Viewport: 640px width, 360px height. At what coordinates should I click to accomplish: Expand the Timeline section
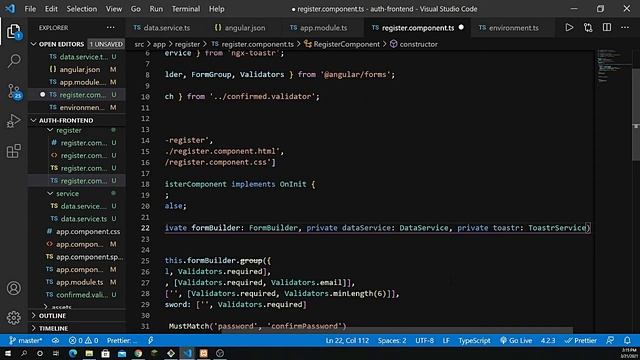point(53,328)
